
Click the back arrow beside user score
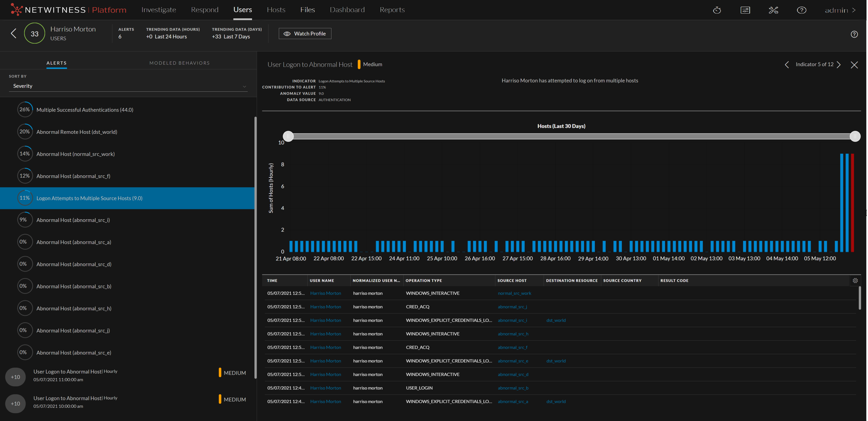point(14,33)
